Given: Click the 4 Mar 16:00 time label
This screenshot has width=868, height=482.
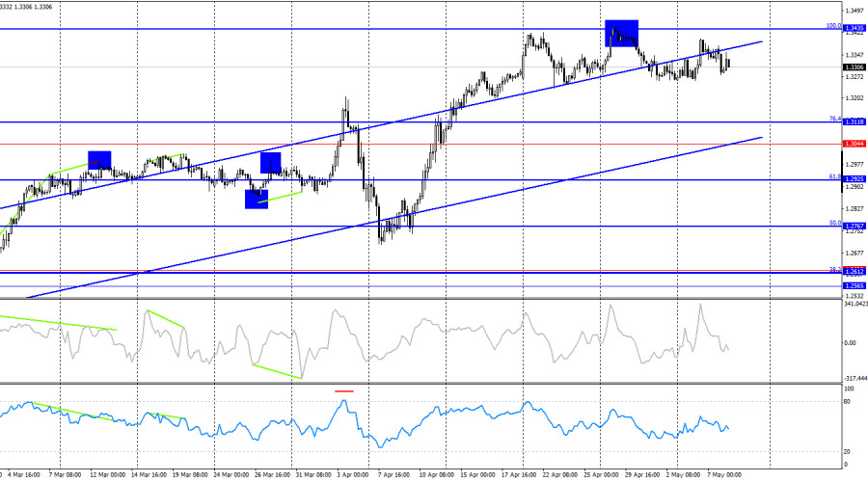Looking at the screenshot, I should tap(24, 475).
